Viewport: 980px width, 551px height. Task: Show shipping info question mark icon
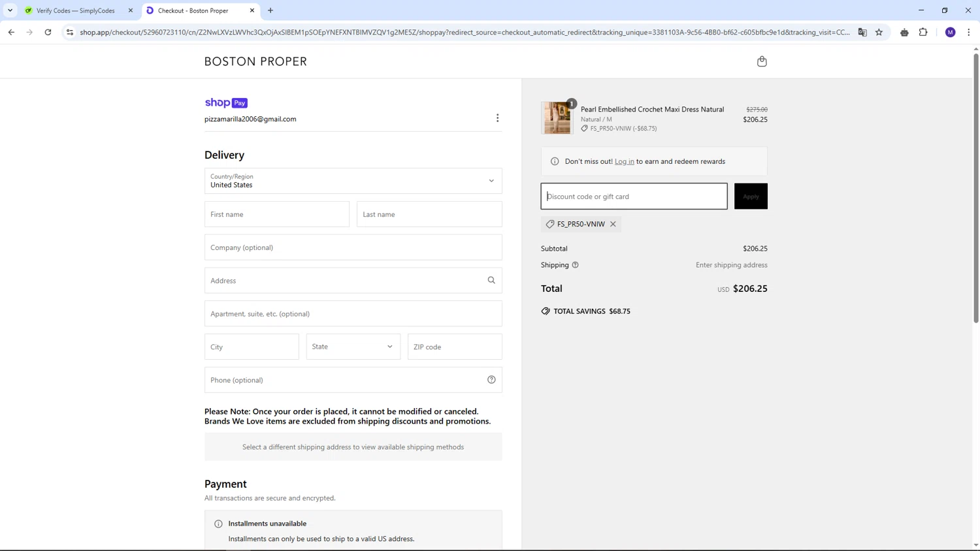click(x=575, y=265)
